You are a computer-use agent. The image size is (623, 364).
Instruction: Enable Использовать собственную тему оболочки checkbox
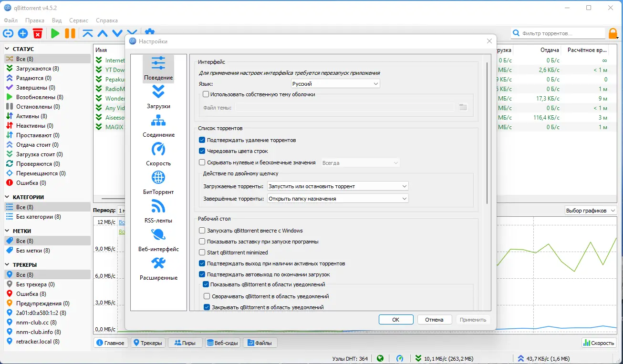[x=206, y=94]
